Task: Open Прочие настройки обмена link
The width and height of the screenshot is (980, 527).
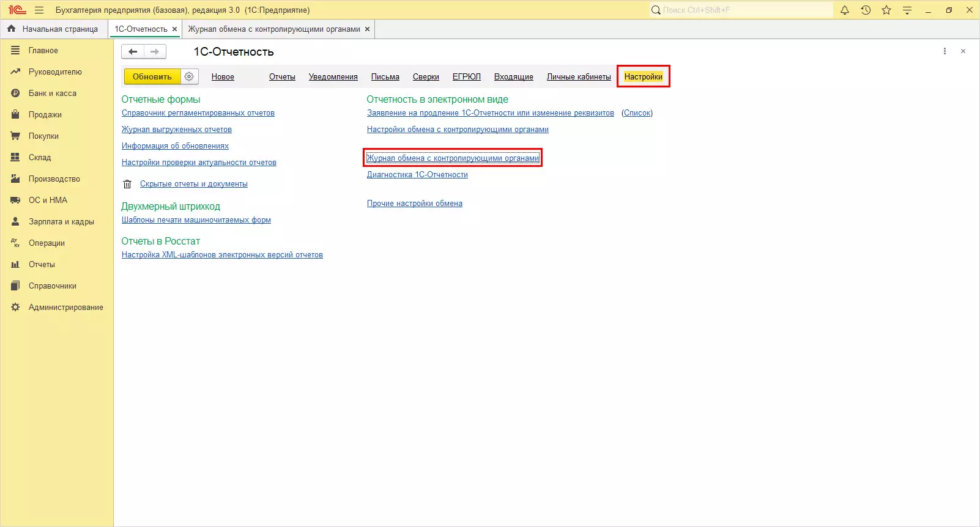Action: click(415, 204)
